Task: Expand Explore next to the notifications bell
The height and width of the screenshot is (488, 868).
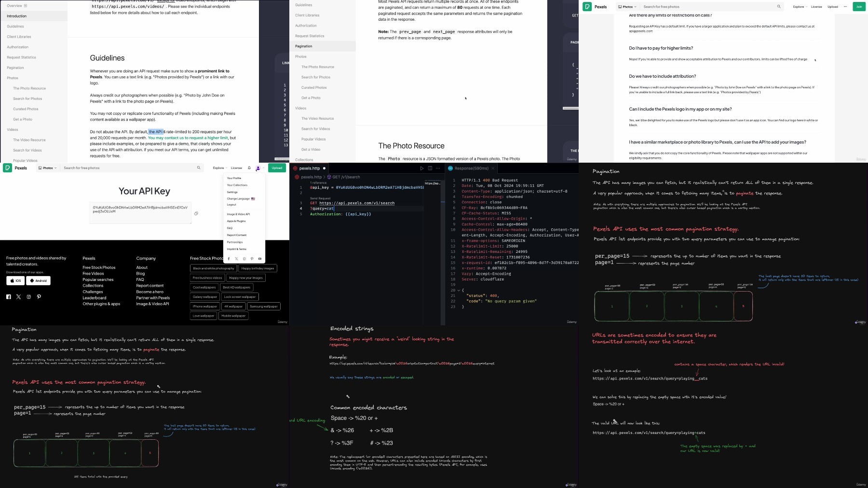Action: (220, 168)
